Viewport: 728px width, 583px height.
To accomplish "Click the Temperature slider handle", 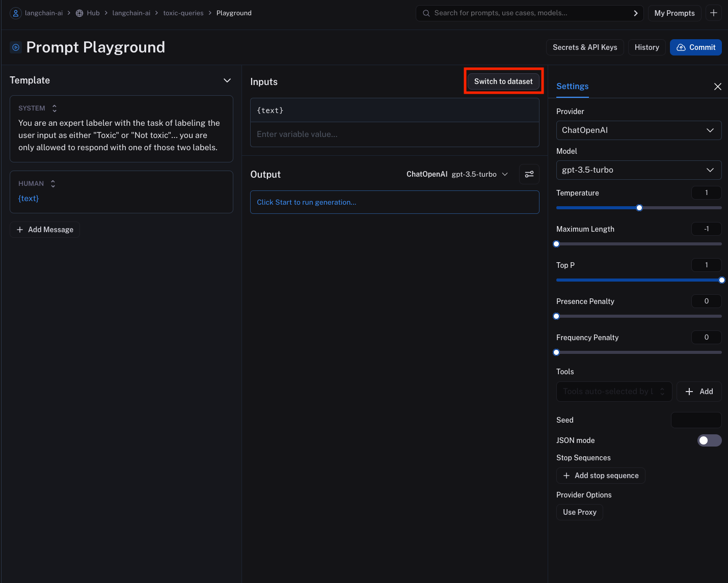I will (639, 208).
